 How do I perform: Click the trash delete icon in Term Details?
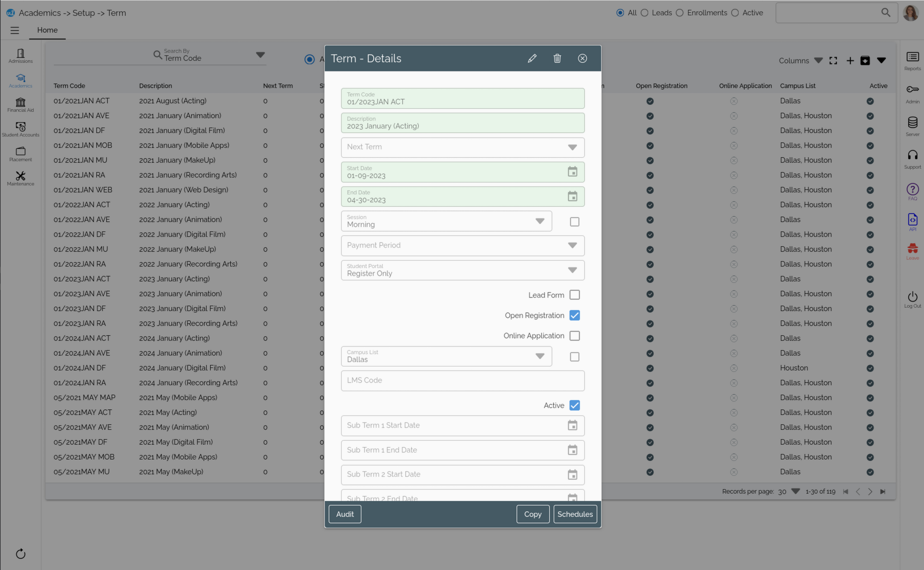click(x=557, y=58)
